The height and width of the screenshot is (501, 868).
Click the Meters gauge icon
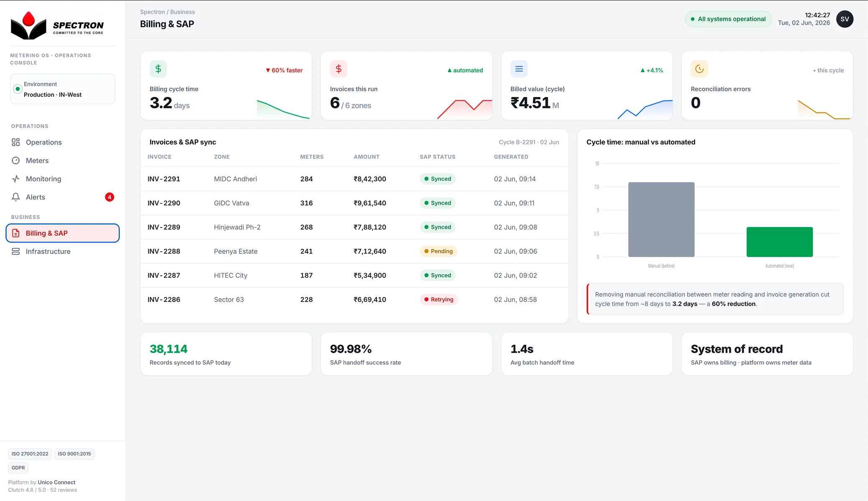[x=16, y=161]
